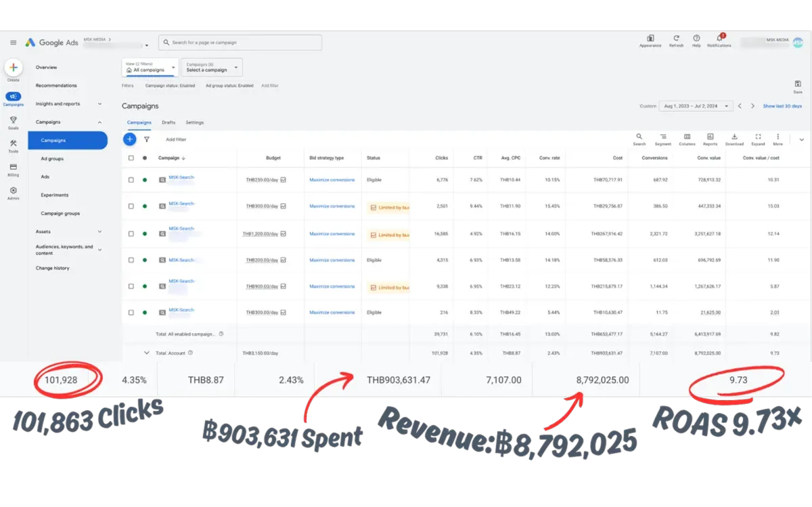Switch to the Drafts tab
The width and height of the screenshot is (812, 507).
168,123
